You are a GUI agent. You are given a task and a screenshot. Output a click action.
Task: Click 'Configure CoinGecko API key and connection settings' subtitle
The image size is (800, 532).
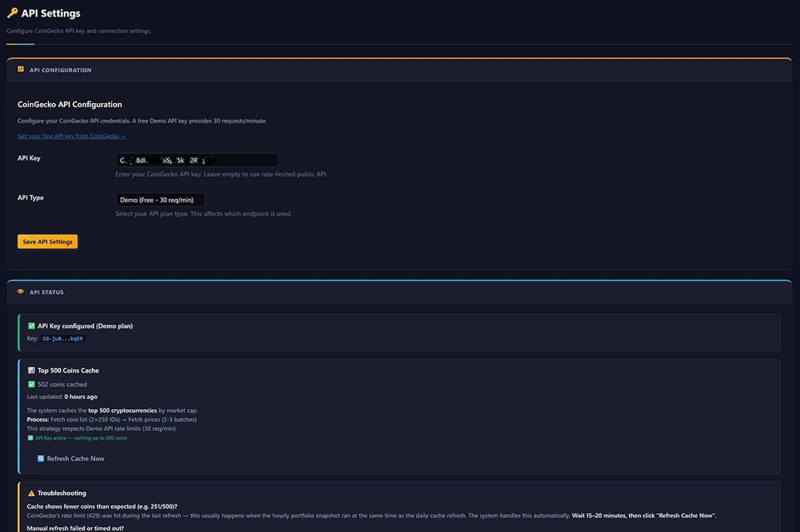[79, 31]
